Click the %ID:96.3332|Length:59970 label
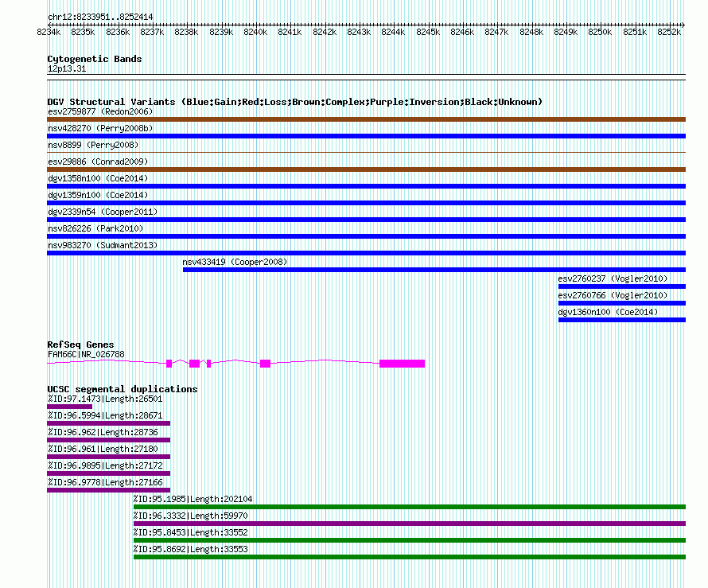The width and height of the screenshot is (708, 588). [x=191, y=516]
